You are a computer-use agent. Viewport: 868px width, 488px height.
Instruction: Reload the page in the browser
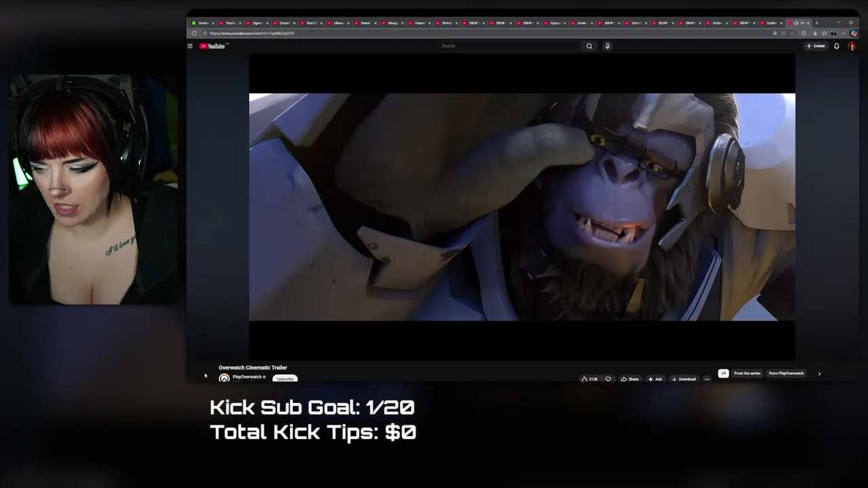195,33
